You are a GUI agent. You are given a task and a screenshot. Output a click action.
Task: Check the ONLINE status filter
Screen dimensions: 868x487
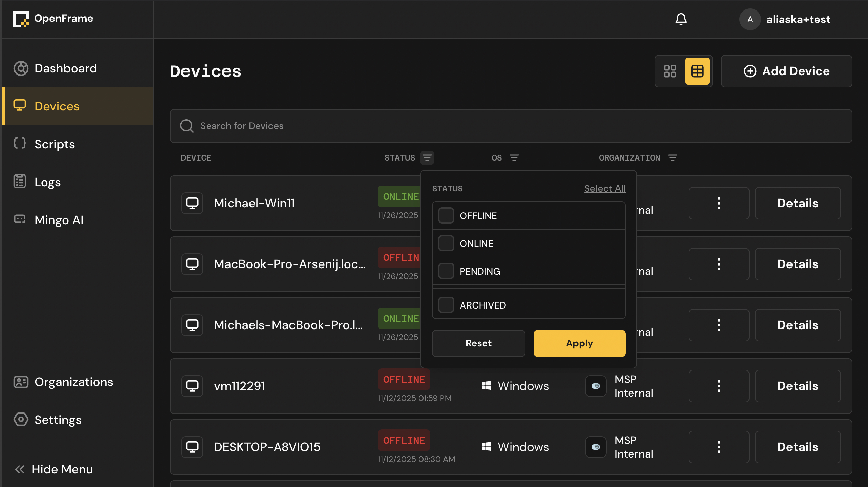pyautogui.click(x=446, y=243)
